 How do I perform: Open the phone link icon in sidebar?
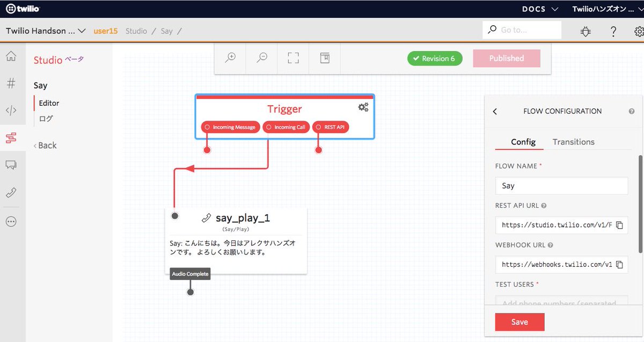11,193
